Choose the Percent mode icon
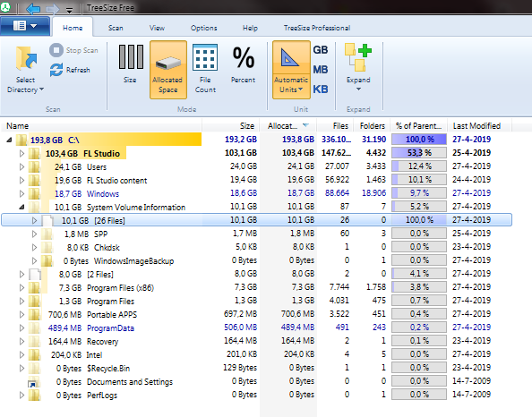Screen dimensions: 532x417 click(x=244, y=57)
